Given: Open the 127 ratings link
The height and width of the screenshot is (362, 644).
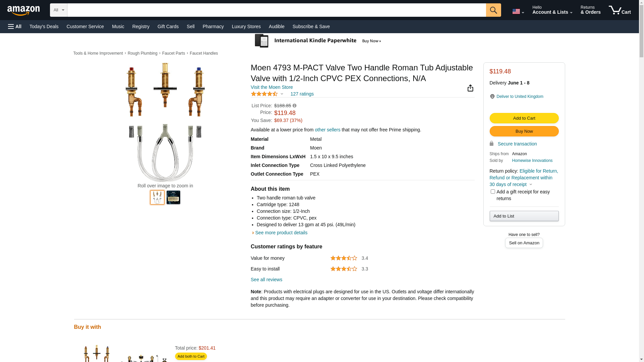Looking at the screenshot, I should (302, 94).
